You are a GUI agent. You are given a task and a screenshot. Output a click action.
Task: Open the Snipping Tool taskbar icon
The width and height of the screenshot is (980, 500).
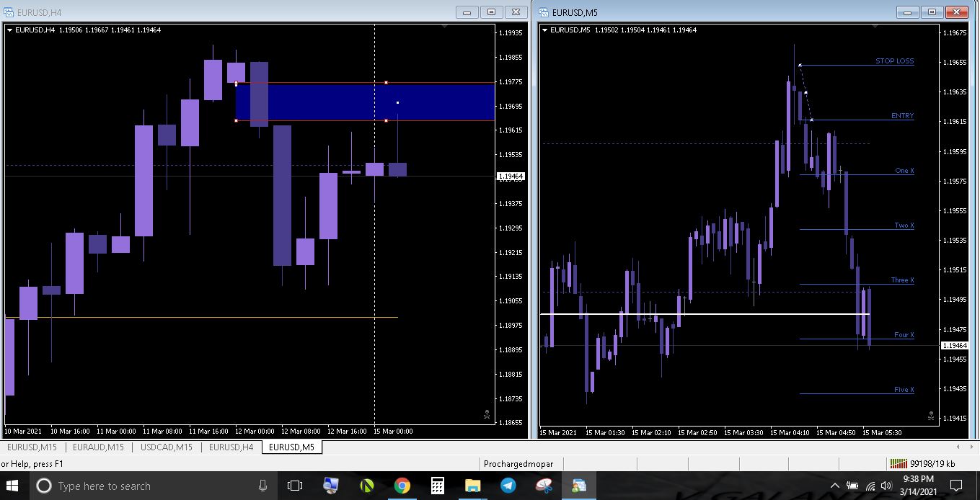(544, 486)
